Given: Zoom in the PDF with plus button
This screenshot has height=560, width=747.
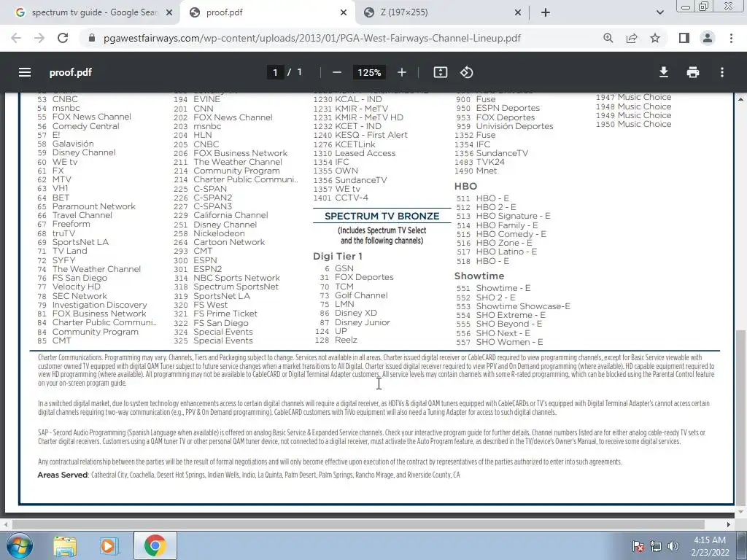Looking at the screenshot, I should point(402,72).
